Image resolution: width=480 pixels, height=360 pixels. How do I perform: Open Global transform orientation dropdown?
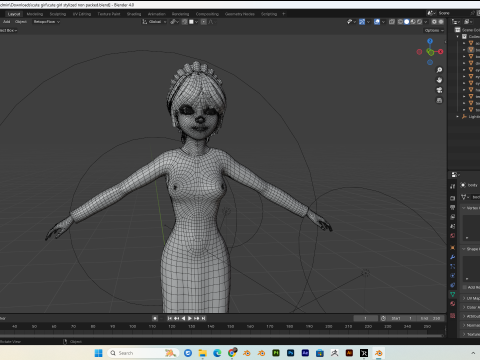pos(154,22)
